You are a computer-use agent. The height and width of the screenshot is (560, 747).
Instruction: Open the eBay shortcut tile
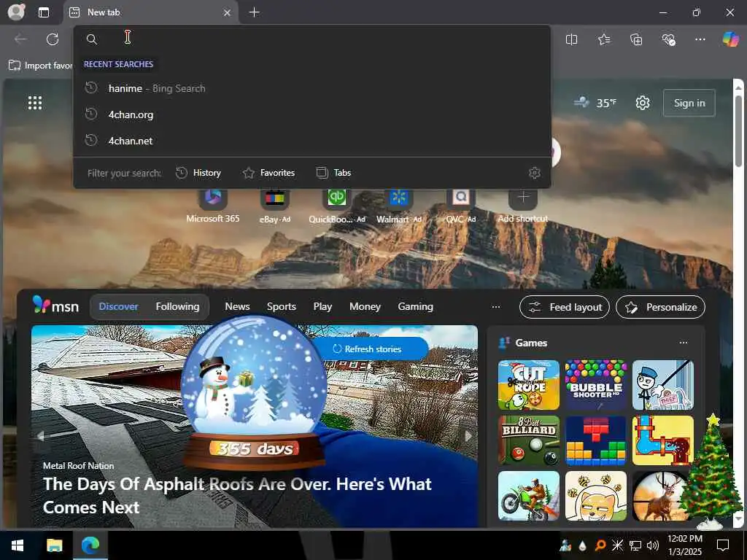click(x=275, y=205)
